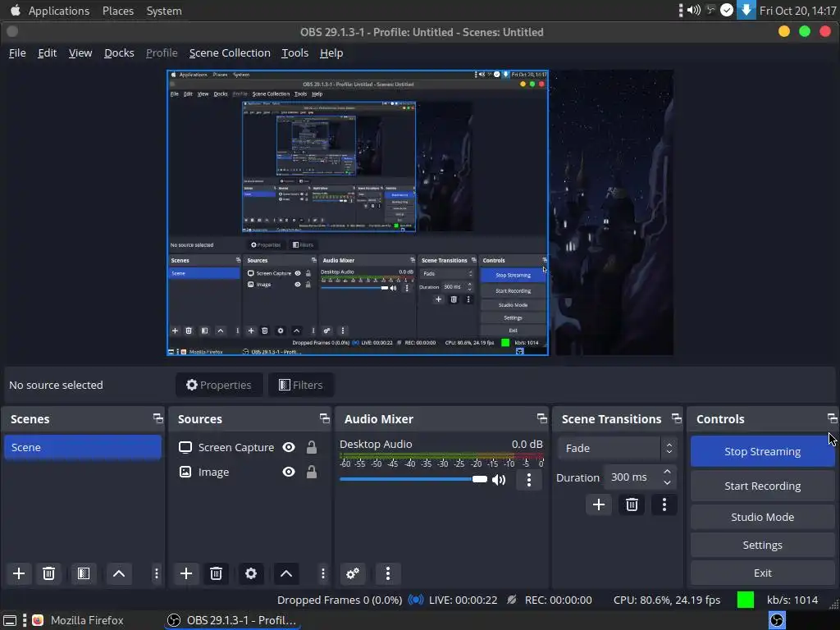Click the blue download arrow tray icon
840x630 pixels.
click(746, 10)
